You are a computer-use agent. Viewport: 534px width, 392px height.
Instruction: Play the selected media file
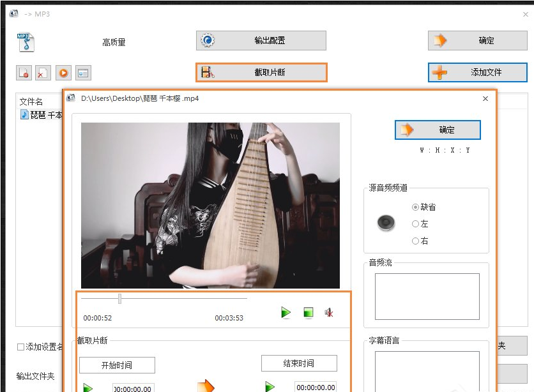tap(62, 72)
